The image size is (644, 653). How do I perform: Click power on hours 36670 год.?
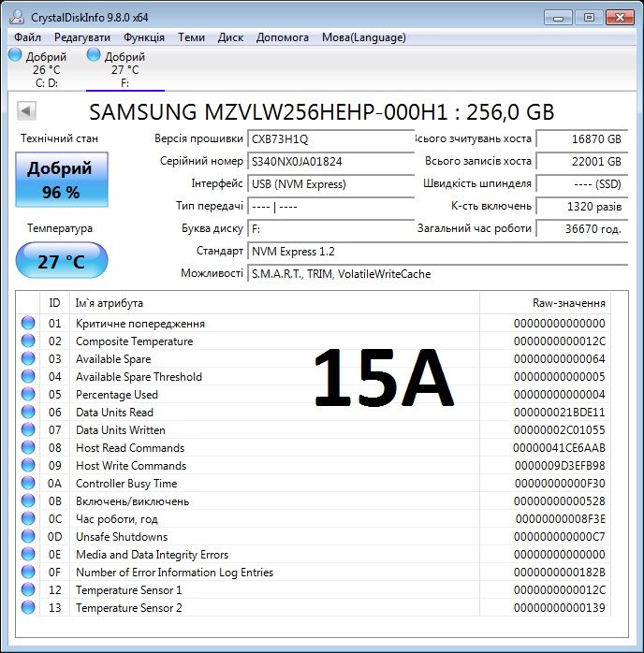tap(582, 229)
